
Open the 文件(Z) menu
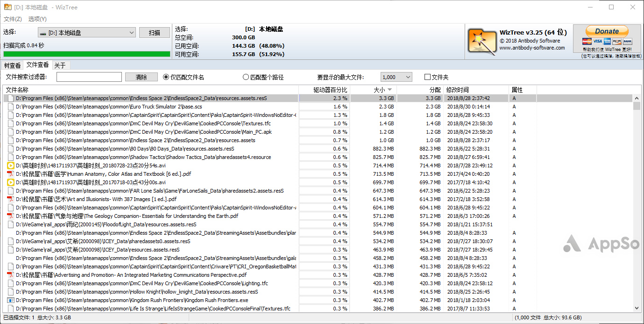tap(13, 19)
